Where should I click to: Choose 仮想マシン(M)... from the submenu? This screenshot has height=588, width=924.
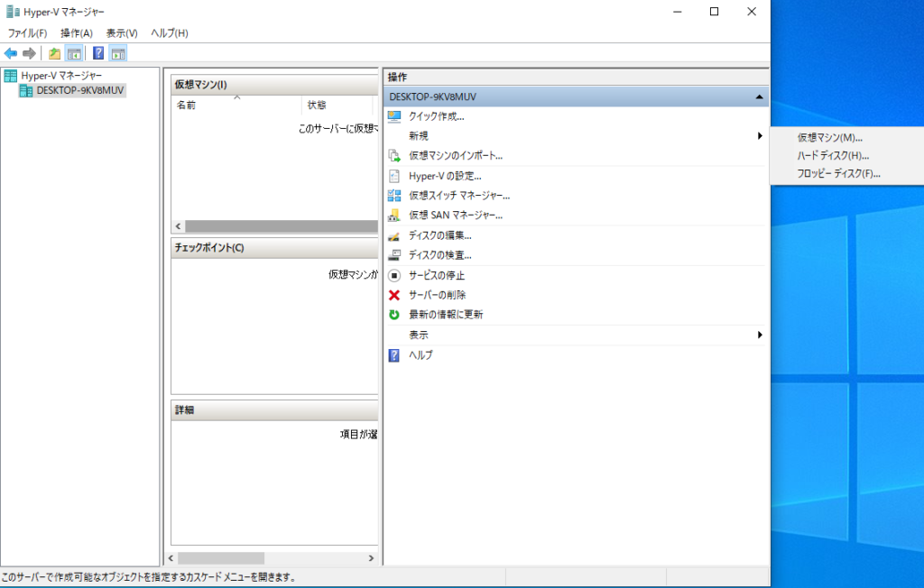point(829,138)
